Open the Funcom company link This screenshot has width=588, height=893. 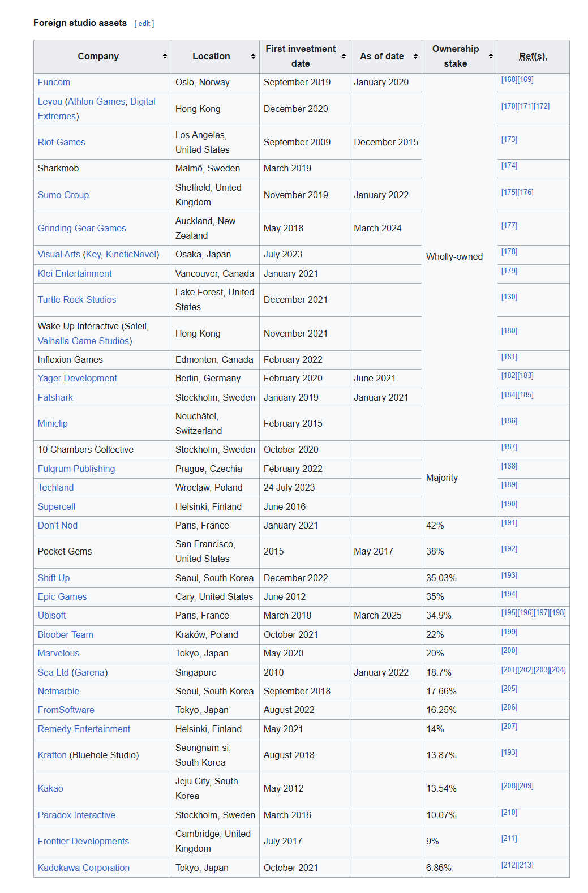(54, 83)
